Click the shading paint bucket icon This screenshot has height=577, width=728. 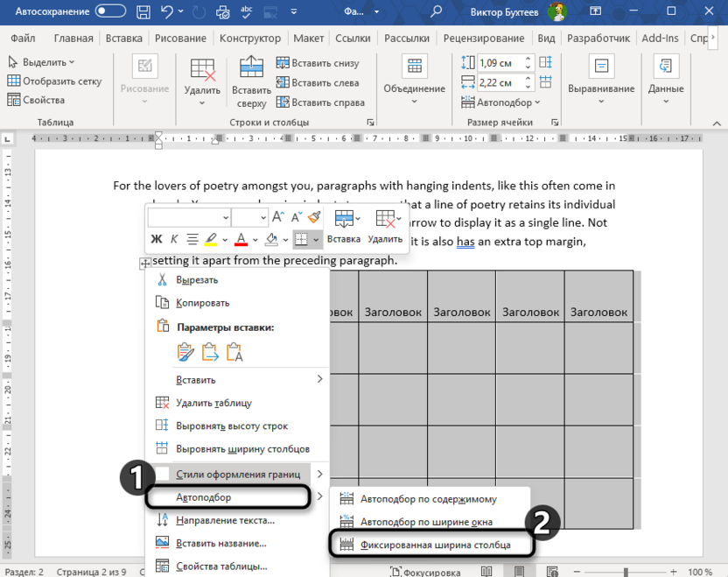tap(271, 239)
